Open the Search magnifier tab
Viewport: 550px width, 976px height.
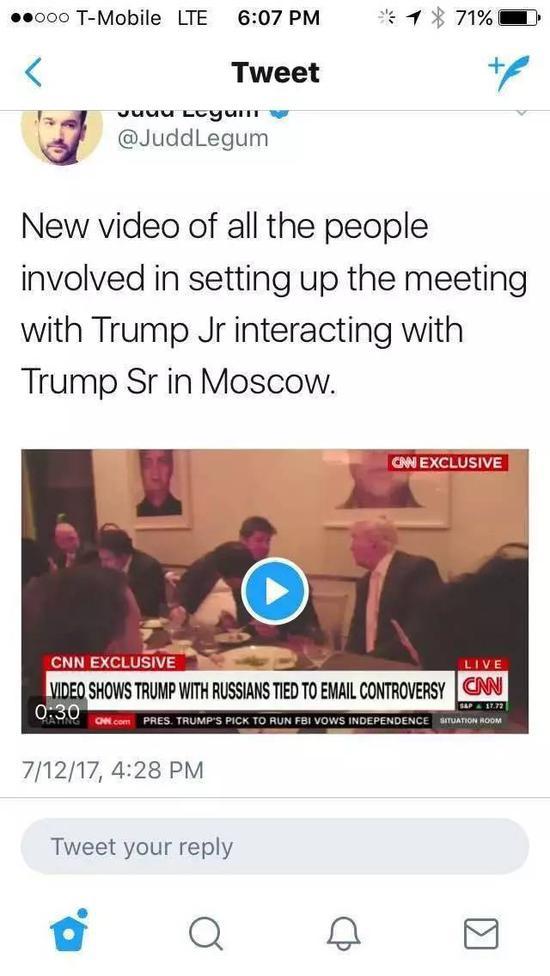click(x=205, y=934)
